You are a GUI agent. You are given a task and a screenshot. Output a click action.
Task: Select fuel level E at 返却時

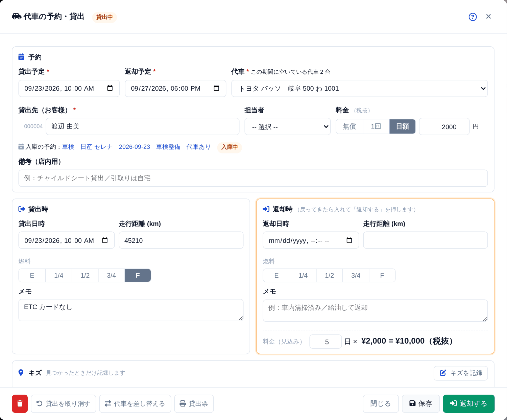pyautogui.click(x=276, y=276)
